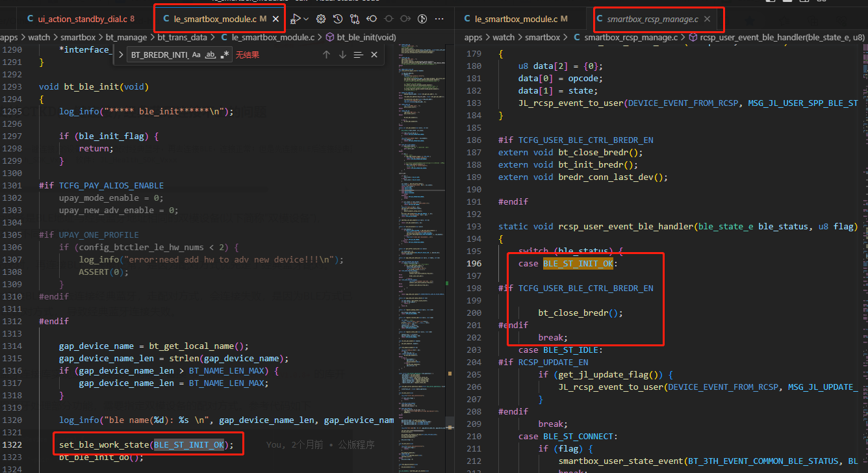Click bt_close_bredr(); call on line 200
The height and width of the screenshot is (473, 868).
click(x=580, y=313)
